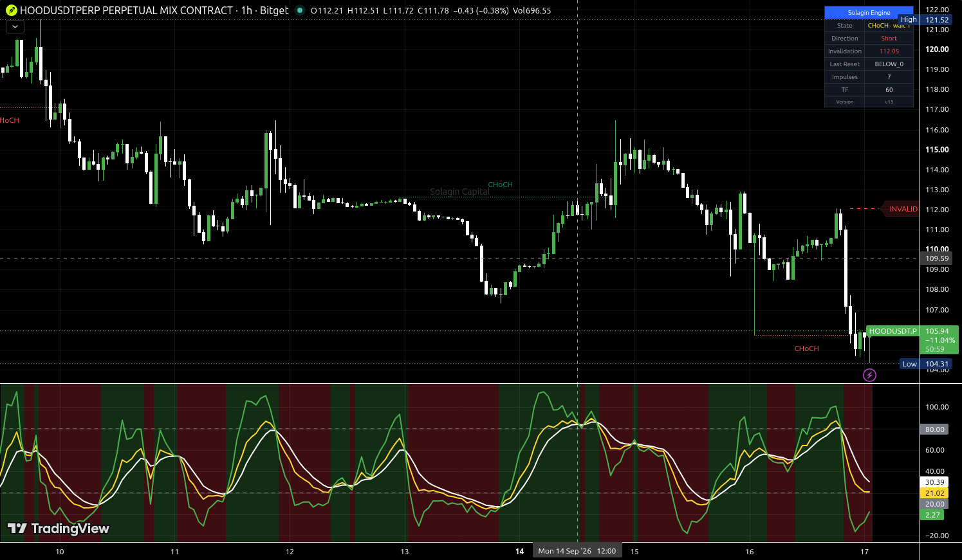Click the 1h timeframe in the legend

pos(246,10)
